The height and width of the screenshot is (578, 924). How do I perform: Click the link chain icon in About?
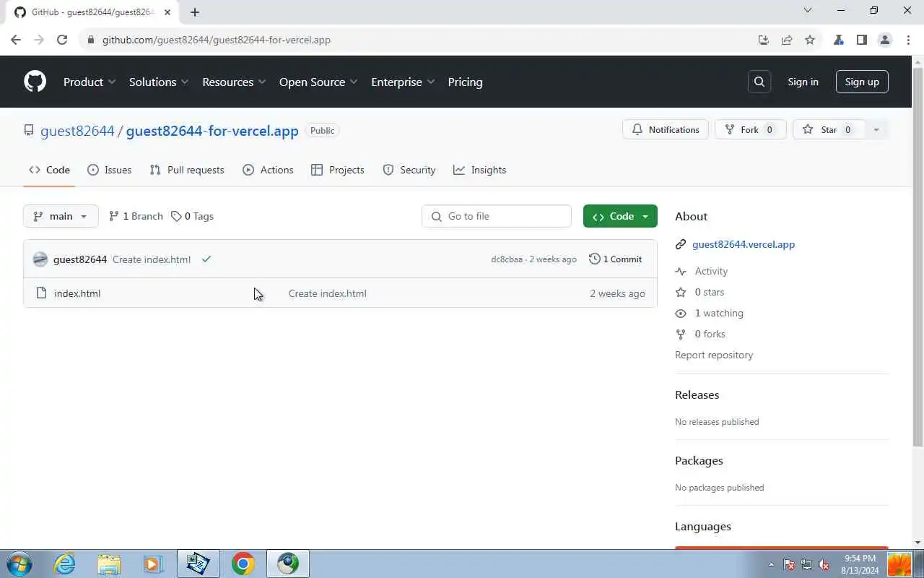pos(680,244)
